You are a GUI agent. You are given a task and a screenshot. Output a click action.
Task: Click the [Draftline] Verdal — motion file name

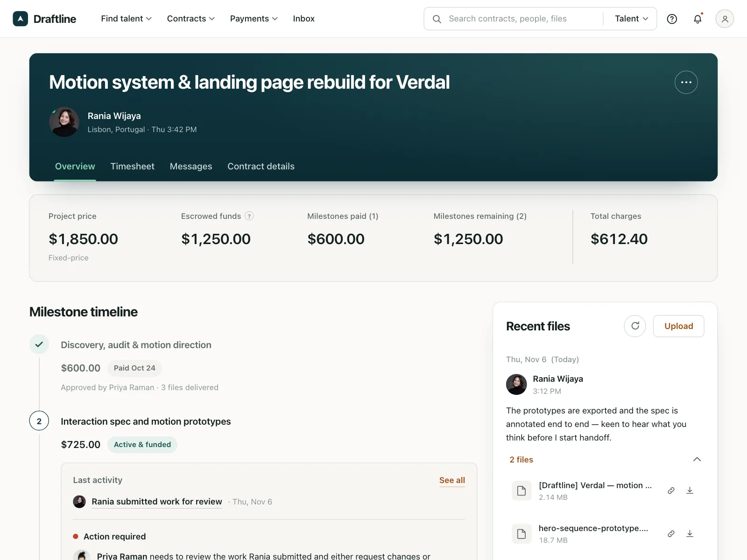tap(595, 485)
